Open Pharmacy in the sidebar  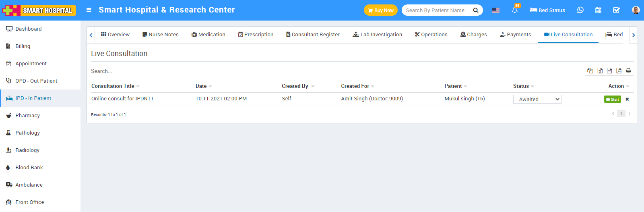(x=27, y=116)
